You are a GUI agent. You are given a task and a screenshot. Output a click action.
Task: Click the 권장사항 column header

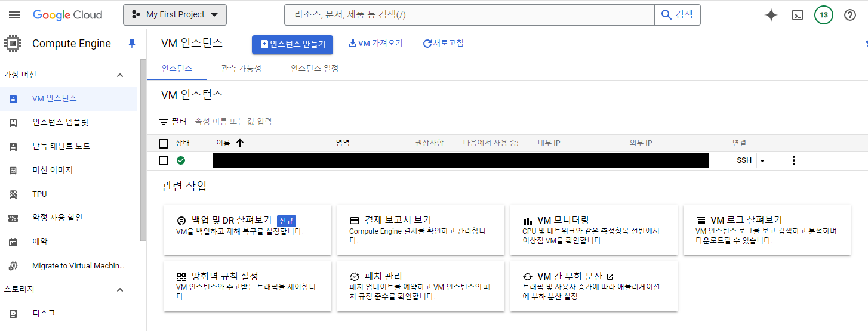click(x=429, y=143)
